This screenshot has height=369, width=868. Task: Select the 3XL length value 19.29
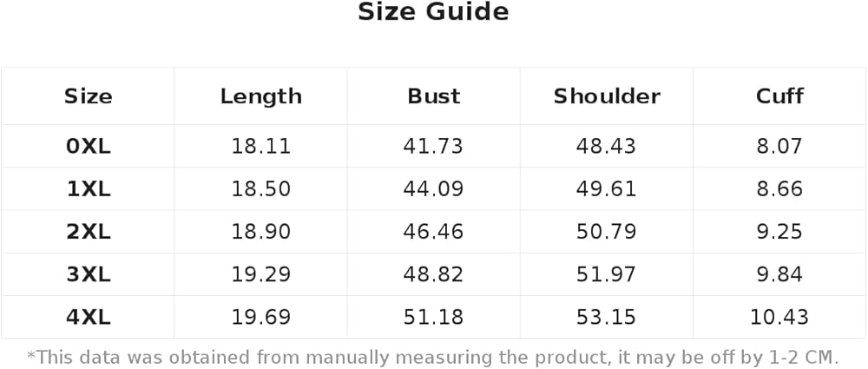pos(260,275)
